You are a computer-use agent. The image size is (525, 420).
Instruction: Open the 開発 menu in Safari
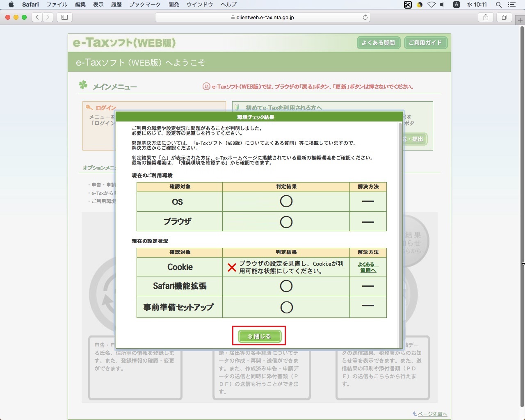(174, 5)
